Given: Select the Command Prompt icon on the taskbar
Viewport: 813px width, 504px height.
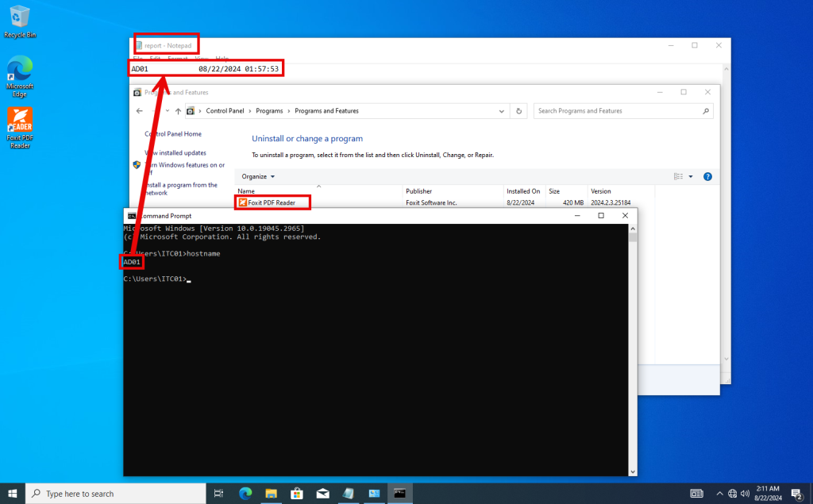Looking at the screenshot, I should (400, 493).
